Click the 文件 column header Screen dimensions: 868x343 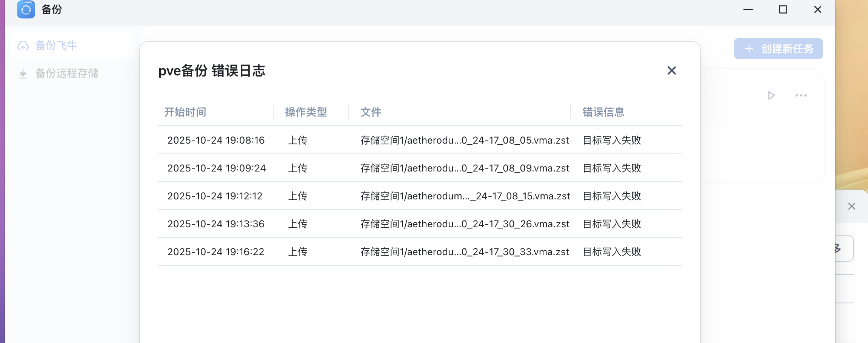pos(371,112)
